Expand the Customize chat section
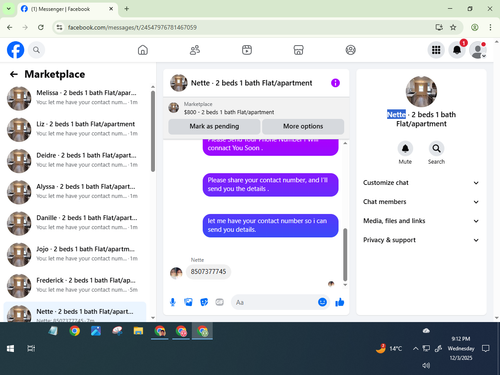The height and width of the screenshot is (375, 500). pos(421,183)
